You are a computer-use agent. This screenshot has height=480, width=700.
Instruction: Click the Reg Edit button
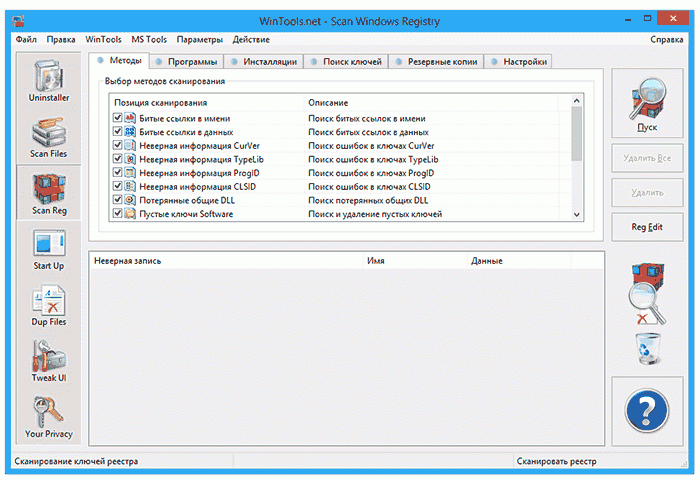coord(647,227)
